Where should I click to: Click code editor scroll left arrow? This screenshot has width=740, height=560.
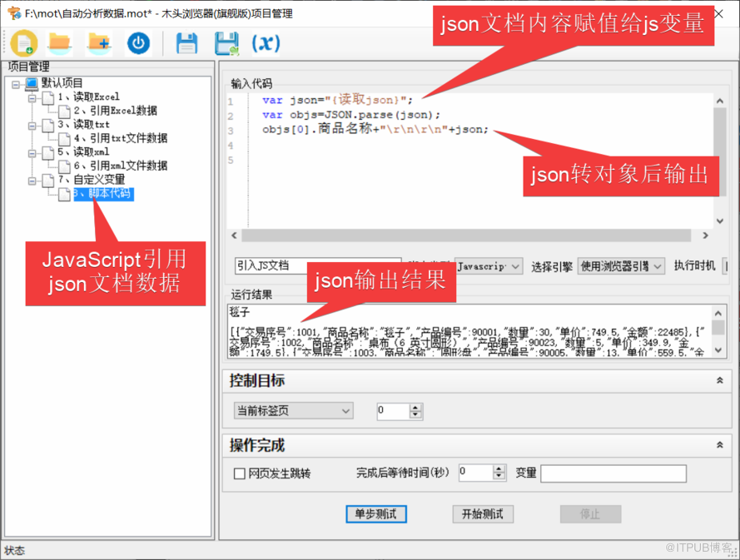(234, 235)
